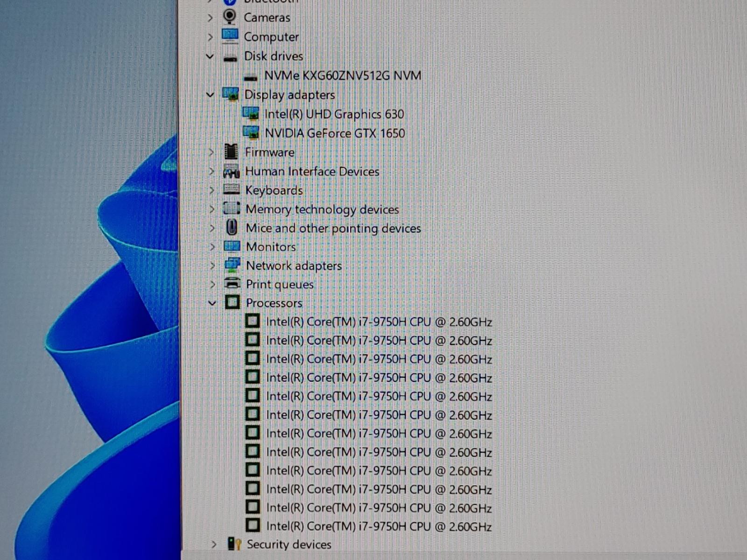
Task: Select the first Intel Core i7-9750H entry
Action: [379, 322]
